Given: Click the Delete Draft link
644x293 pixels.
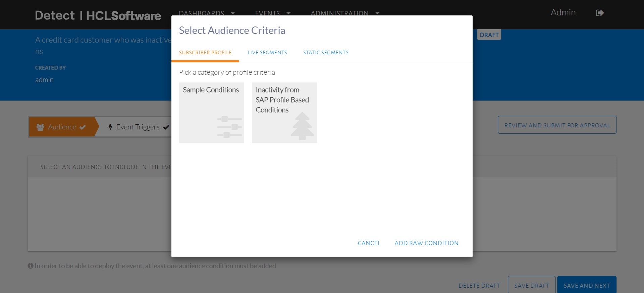Looking at the screenshot, I should click(x=479, y=286).
